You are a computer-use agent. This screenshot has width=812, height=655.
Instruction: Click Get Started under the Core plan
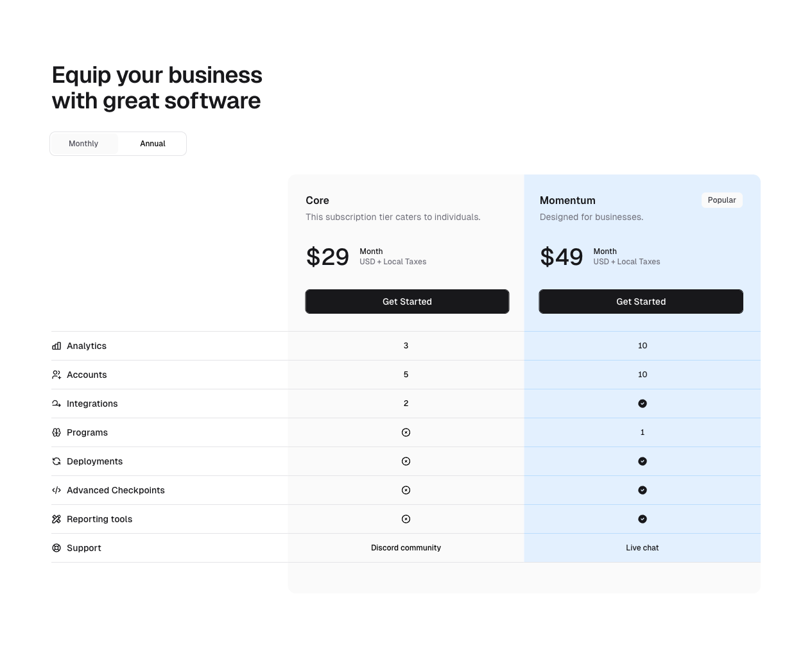pos(407,302)
